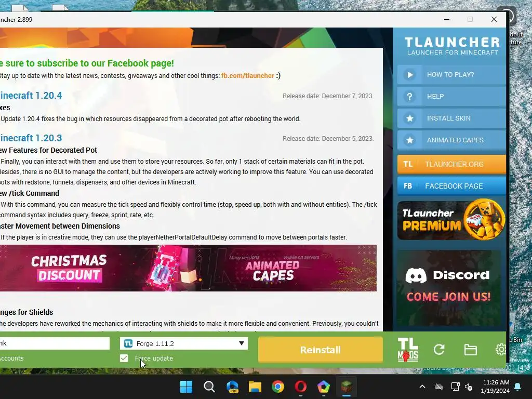Open the Minecraft 1.20.3 heading link
532x399 pixels.
31,138
